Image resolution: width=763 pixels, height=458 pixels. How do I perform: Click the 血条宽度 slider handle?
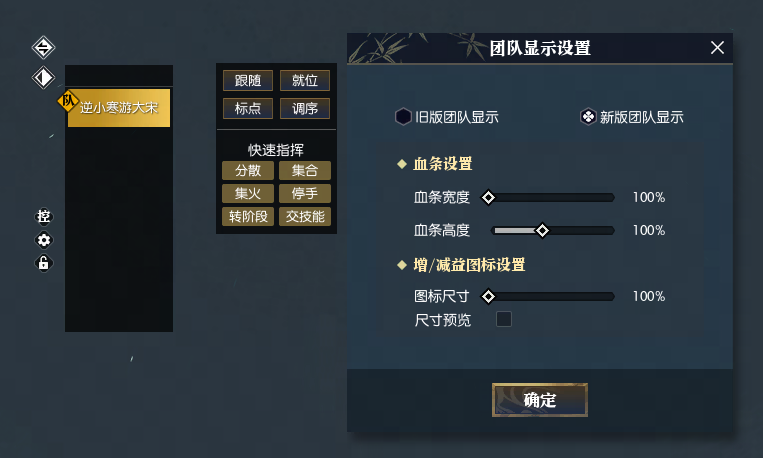(488, 198)
